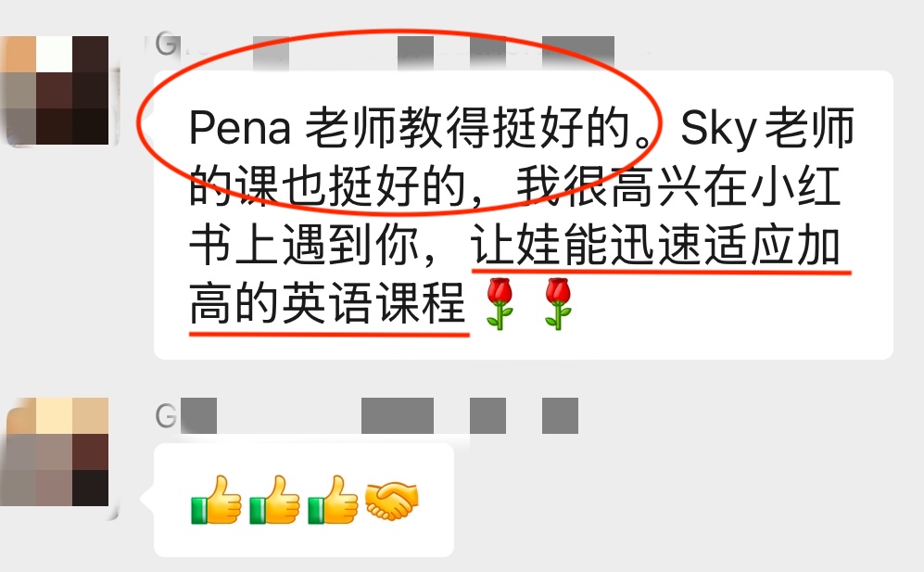Image resolution: width=924 pixels, height=572 pixels.
Task: Tap the third thumbs-up emoji
Action: [333, 500]
